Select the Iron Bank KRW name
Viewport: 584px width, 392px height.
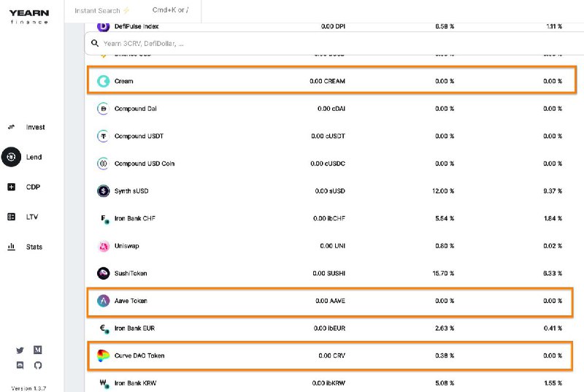[135, 383]
